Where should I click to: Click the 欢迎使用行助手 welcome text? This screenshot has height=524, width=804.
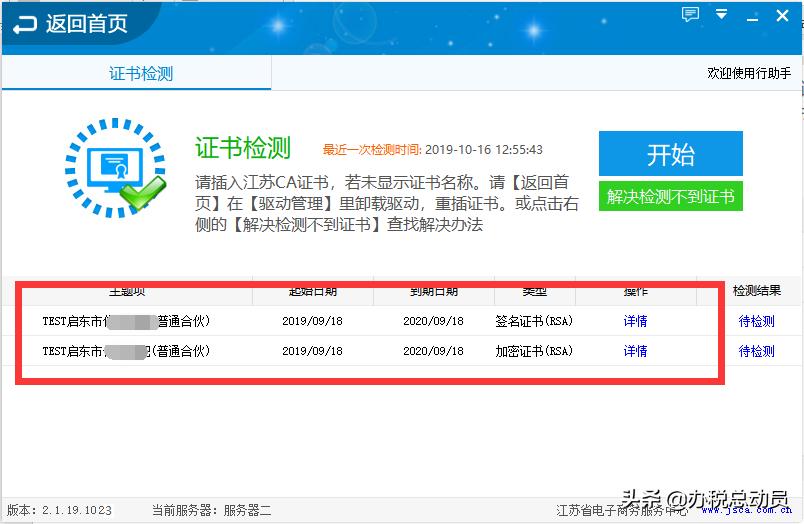click(749, 73)
